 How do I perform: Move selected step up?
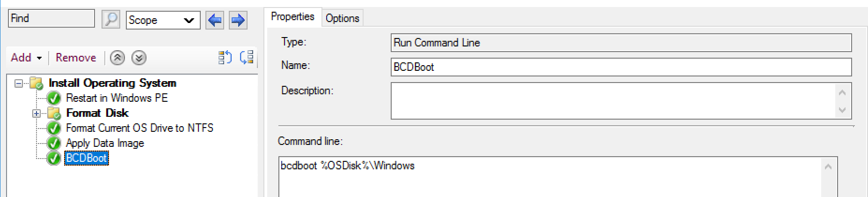pos(117,58)
